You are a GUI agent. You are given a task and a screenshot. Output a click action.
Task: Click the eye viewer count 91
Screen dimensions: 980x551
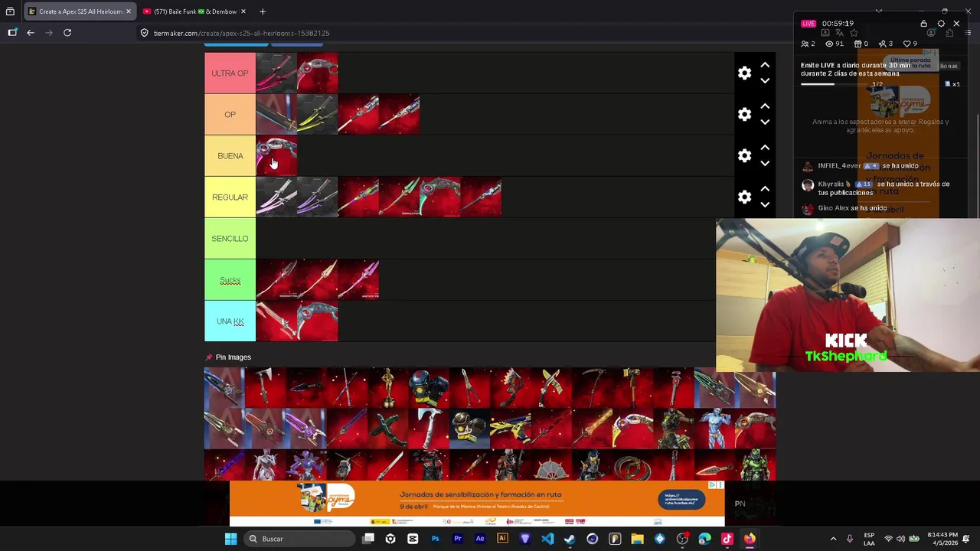834,44
